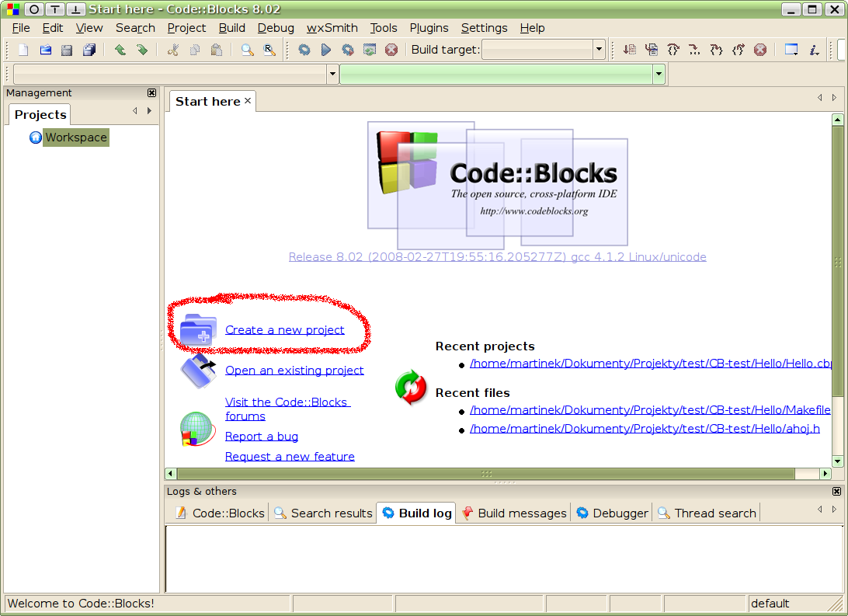
Task: Switch to the Search results log tab
Action: (x=323, y=513)
